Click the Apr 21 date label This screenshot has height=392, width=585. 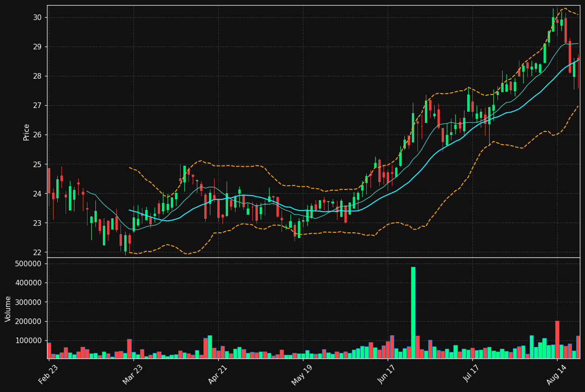pyautogui.click(x=217, y=374)
